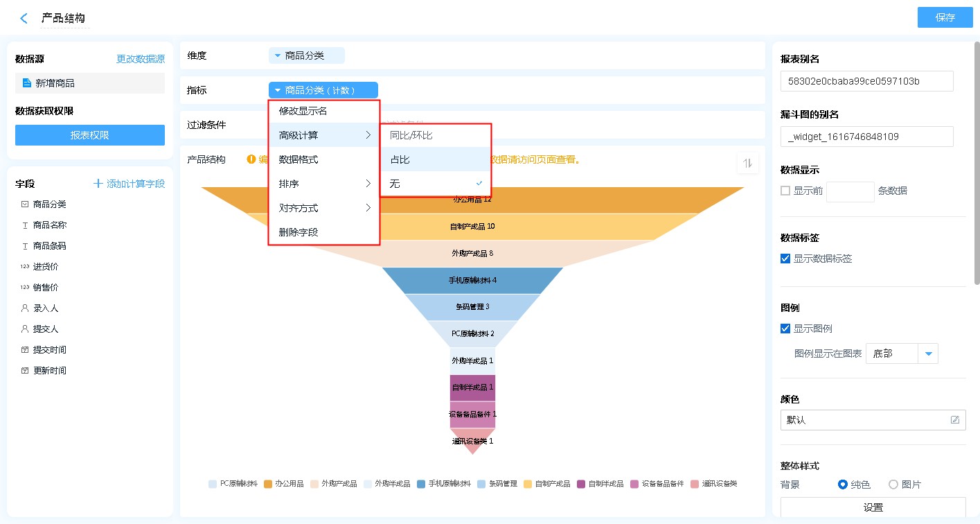Select the 图片 background radio button
This screenshot has width=980, height=524.
point(893,484)
